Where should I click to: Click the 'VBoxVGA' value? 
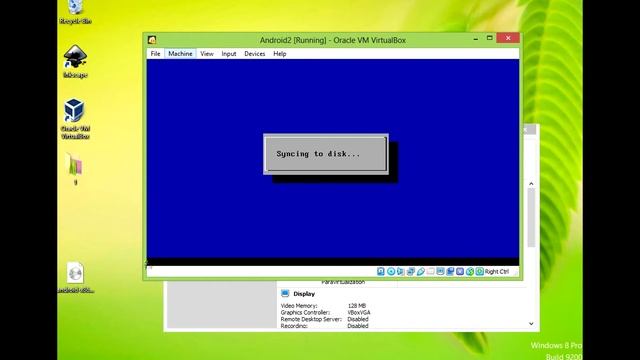[x=359, y=313]
